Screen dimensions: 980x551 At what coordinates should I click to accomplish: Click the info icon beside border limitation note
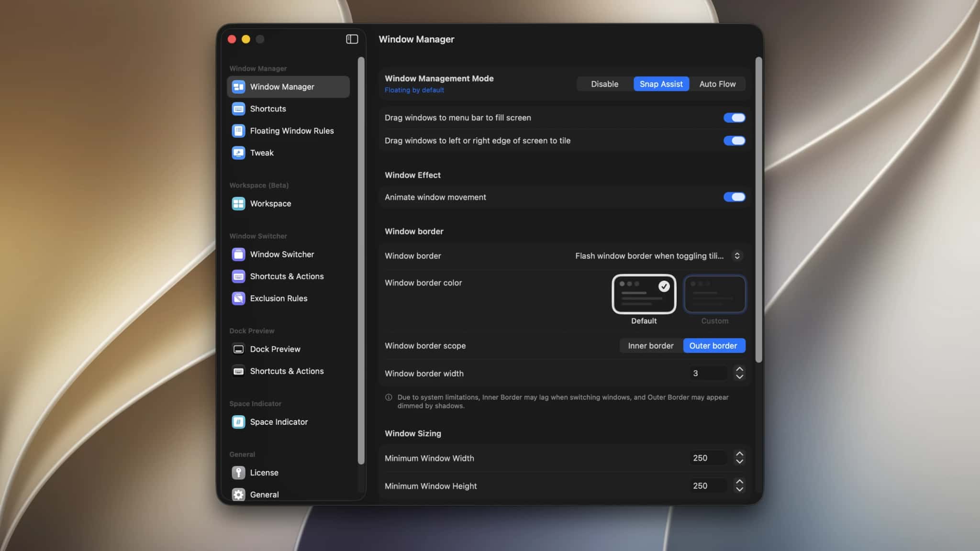(x=389, y=397)
